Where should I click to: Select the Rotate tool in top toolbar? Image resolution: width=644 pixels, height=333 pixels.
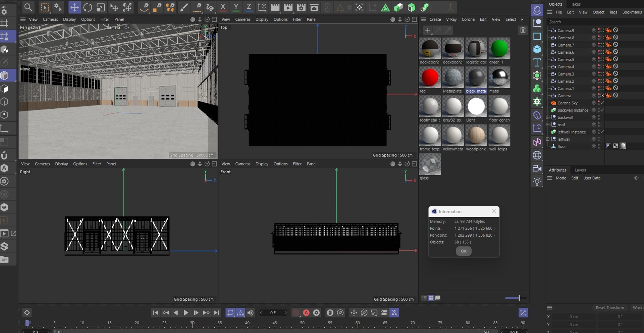point(88,7)
